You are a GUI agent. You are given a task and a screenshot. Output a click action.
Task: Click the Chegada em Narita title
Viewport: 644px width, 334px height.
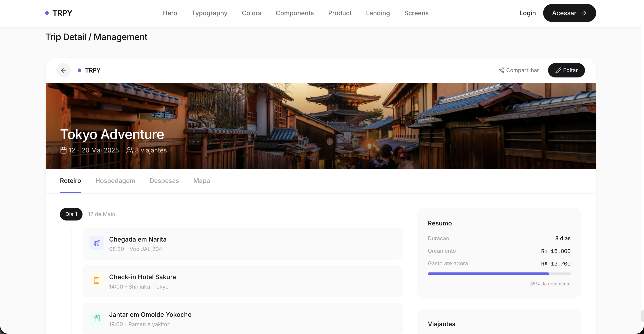point(138,240)
